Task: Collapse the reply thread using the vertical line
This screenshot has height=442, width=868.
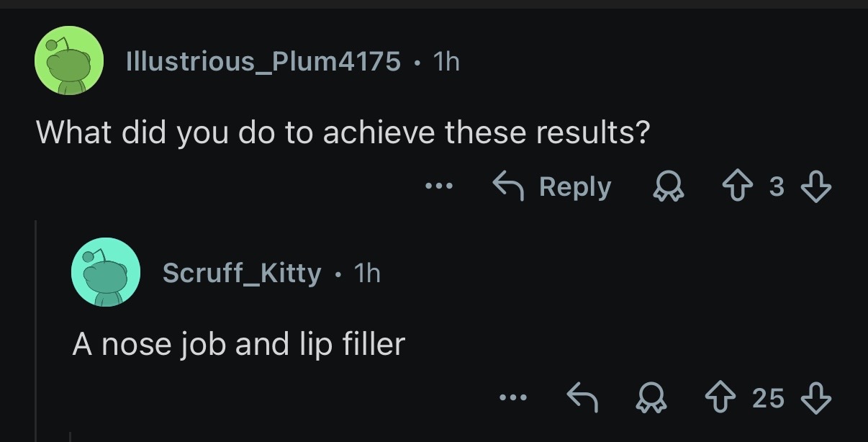Action: 36,331
